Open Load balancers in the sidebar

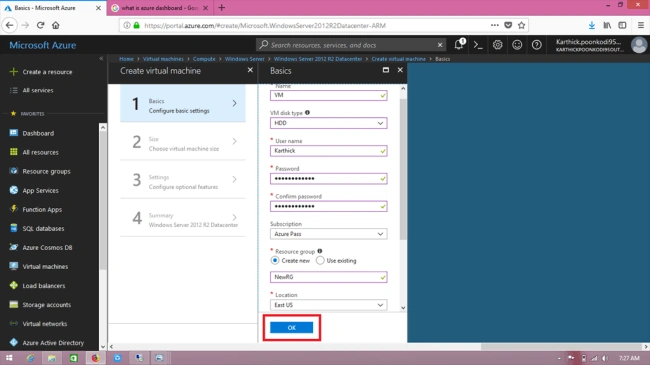click(x=44, y=286)
